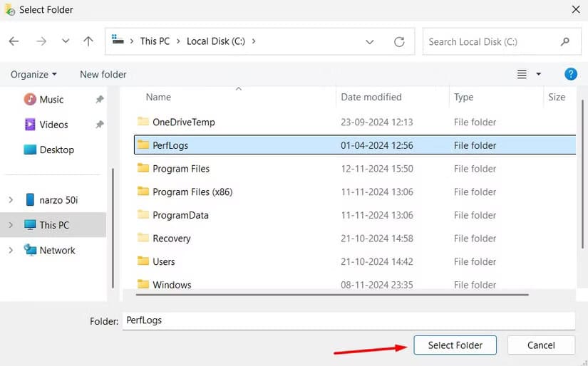Unpin Videos using its pin icon

click(x=99, y=125)
